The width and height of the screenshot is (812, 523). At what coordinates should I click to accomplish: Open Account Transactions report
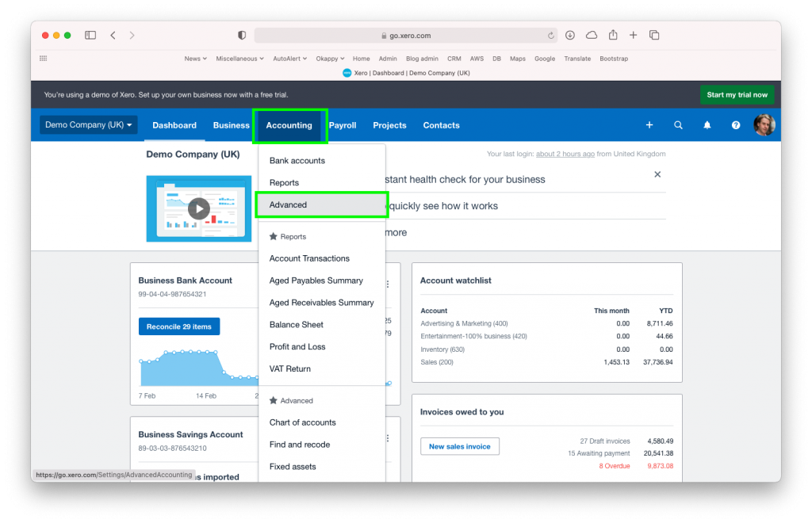tap(322, 258)
